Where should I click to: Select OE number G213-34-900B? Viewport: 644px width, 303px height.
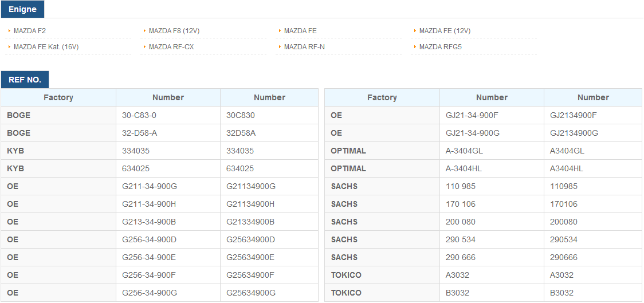coord(149,222)
